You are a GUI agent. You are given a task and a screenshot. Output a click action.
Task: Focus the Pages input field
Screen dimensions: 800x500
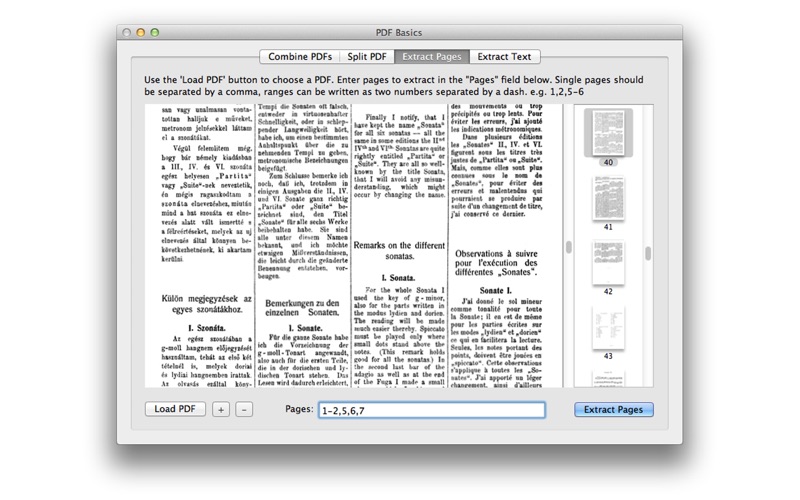coord(432,410)
